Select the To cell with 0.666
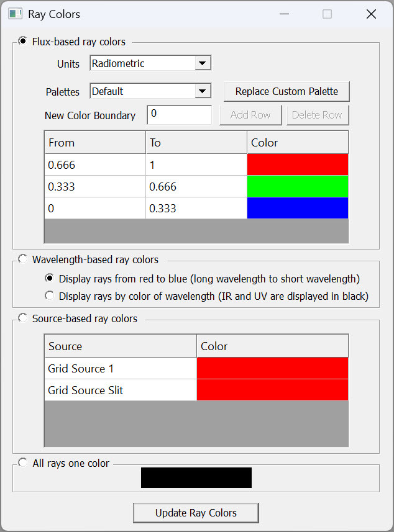The image size is (394, 532). point(196,186)
